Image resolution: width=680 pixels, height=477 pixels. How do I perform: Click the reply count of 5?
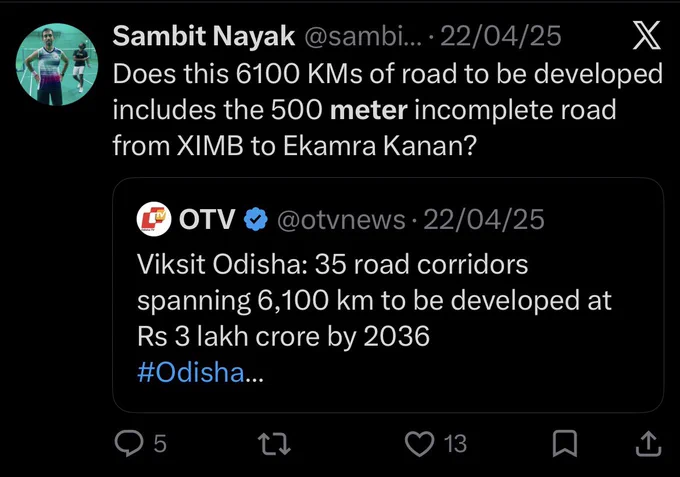(160, 444)
